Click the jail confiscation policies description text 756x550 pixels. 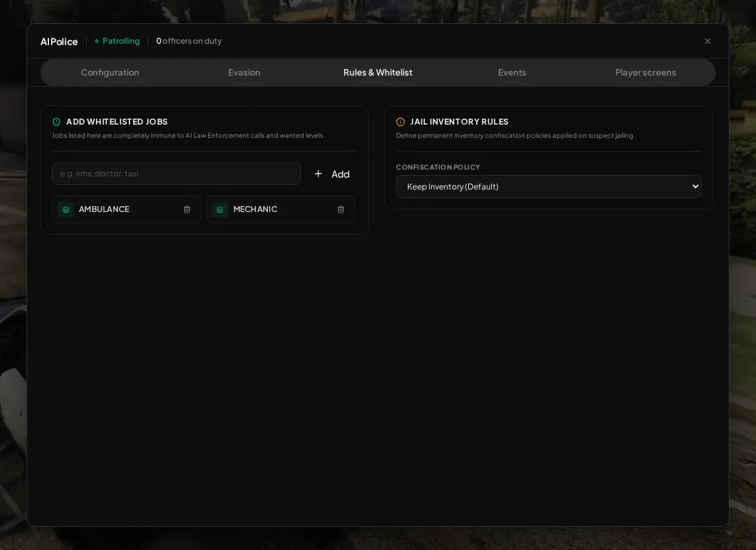[515, 136]
